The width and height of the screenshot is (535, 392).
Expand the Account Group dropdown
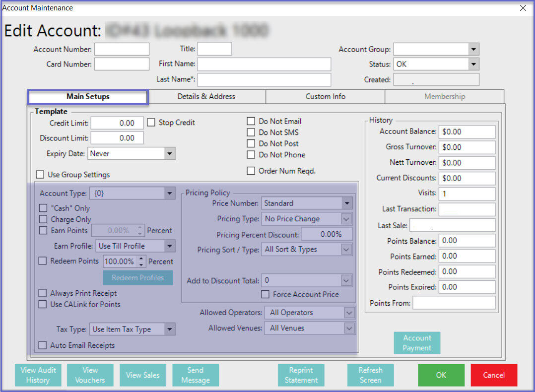(473, 49)
